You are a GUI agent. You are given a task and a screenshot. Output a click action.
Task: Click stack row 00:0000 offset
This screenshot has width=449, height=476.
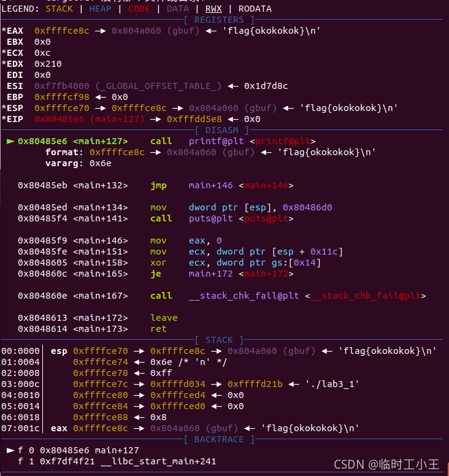click(20, 351)
